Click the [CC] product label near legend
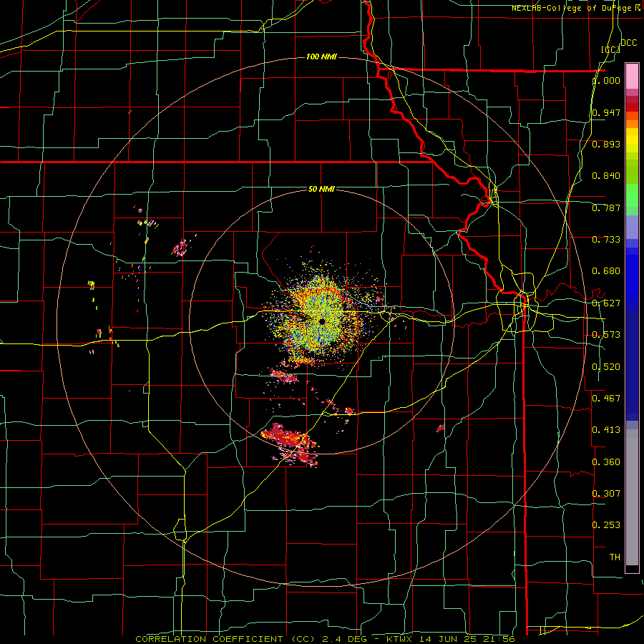Viewport: 644px width, 644px height. [611, 50]
